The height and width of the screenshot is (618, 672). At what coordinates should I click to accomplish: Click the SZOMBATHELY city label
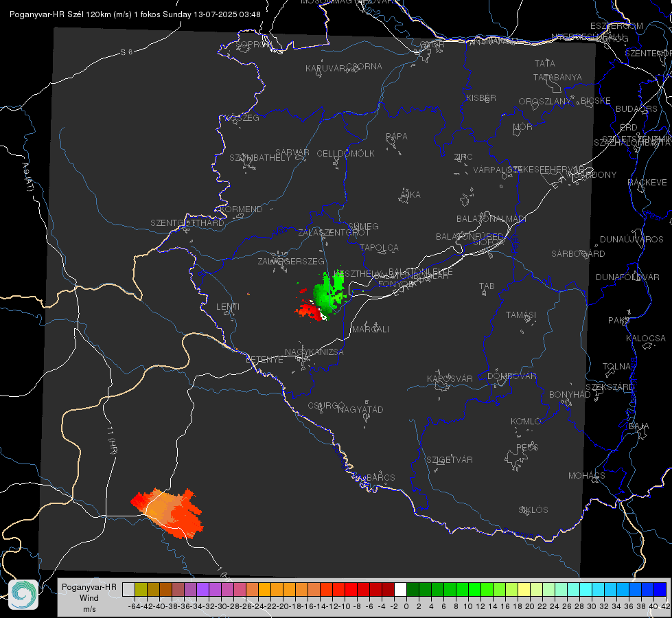259,158
